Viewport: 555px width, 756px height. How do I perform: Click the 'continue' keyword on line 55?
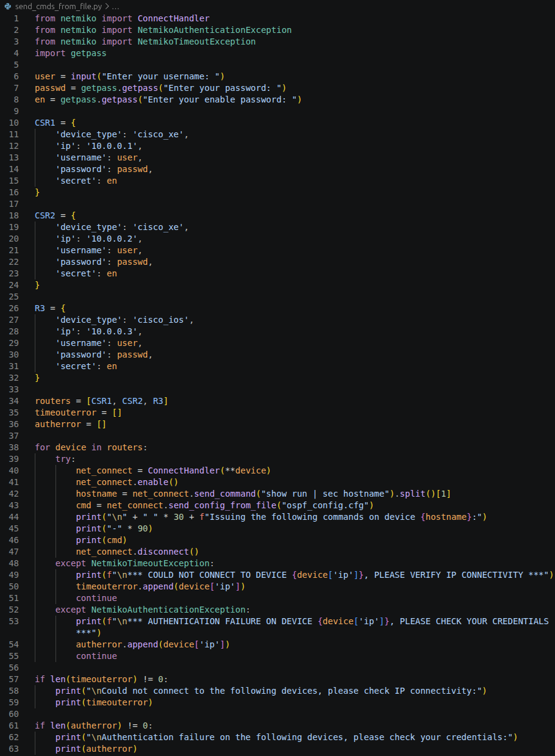point(96,656)
